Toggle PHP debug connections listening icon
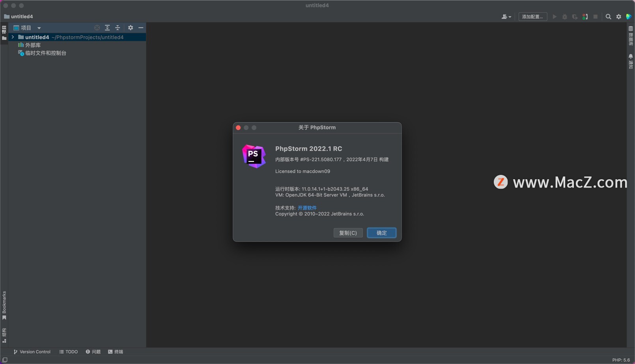Image resolution: width=635 pixels, height=364 pixels. tap(585, 17)
